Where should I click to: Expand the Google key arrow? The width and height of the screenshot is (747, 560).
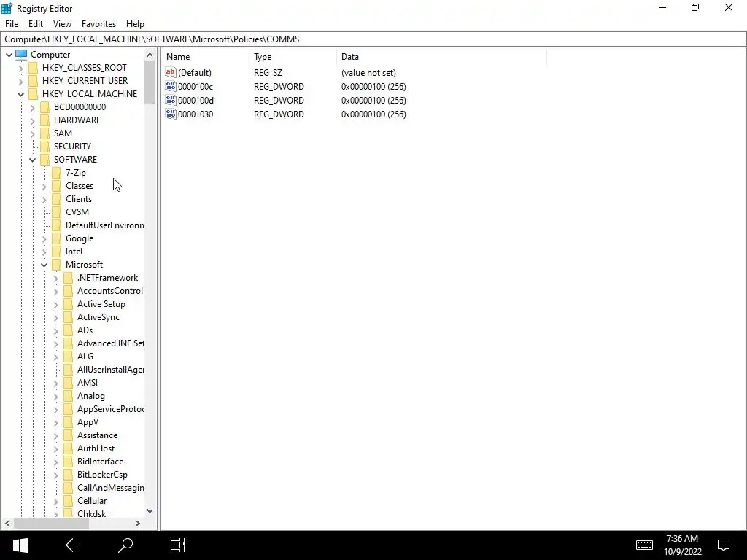44,238
